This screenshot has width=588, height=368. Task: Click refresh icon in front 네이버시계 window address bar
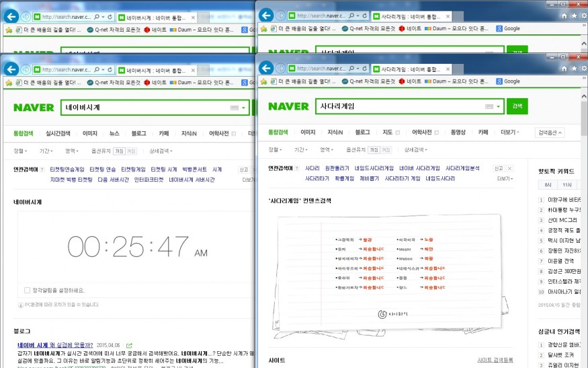point(109,69)
